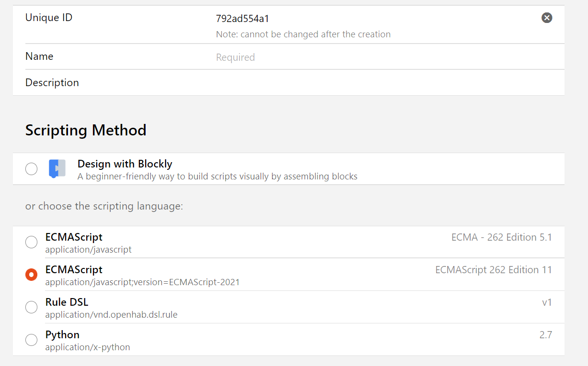Click the Design with Blockly title
This screenshot has width=588, height=366.
pyautogui.click(x=124, y=164)
